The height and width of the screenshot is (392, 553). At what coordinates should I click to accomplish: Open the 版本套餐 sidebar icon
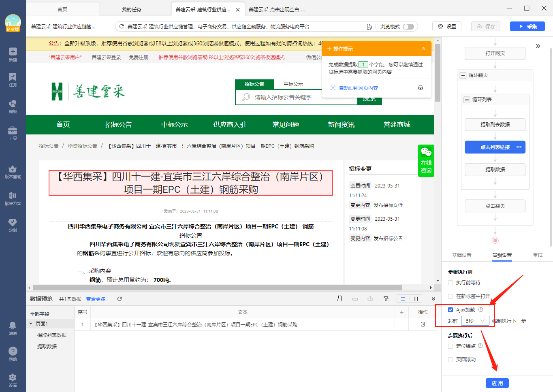[13, 172]
